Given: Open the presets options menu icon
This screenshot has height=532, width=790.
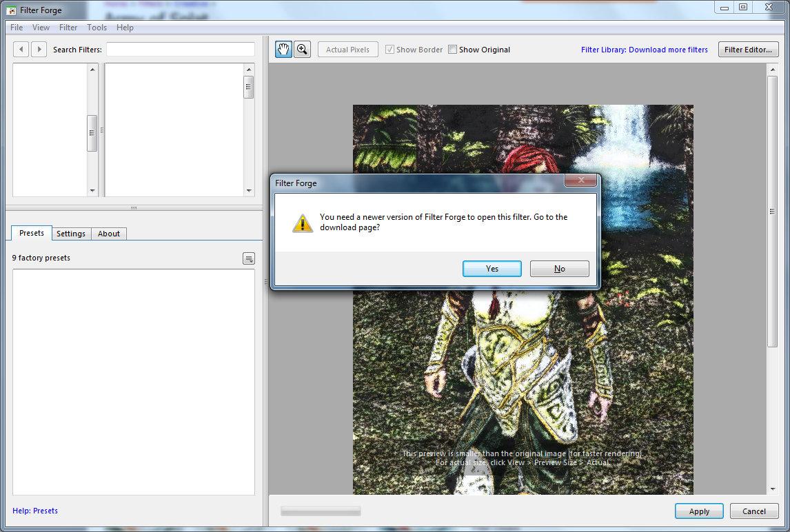Looking at the screenshot, I should [249, 258].
